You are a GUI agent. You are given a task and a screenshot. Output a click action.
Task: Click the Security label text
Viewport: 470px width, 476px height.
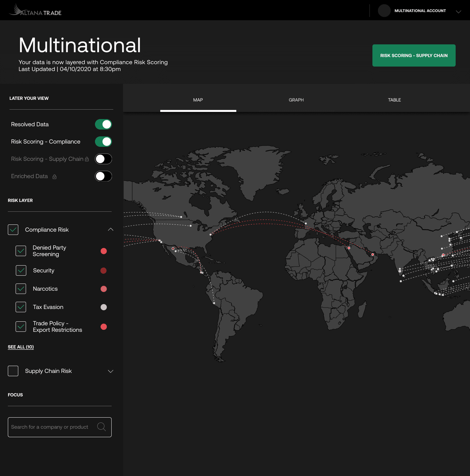43,270
